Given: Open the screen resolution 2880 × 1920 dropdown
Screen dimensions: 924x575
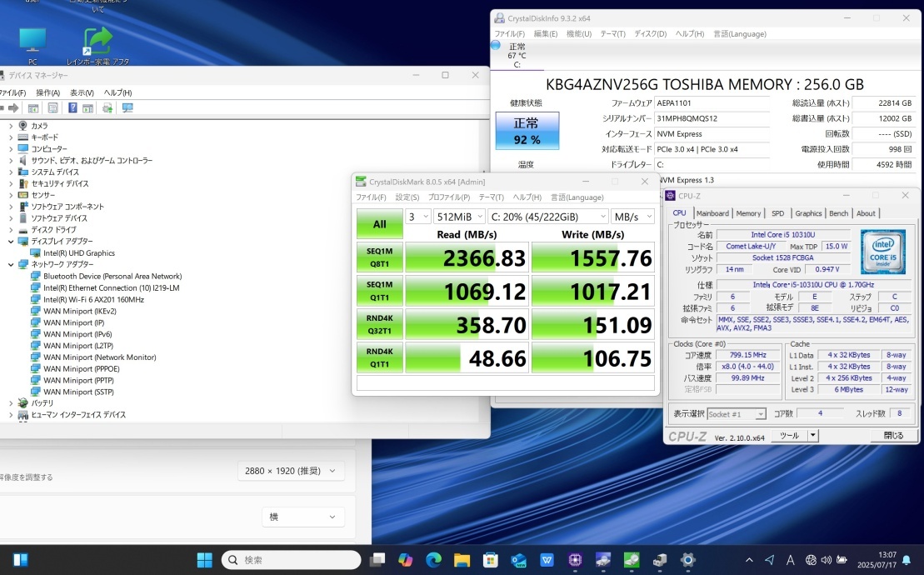Looking at the screenshot, I should click(x=290, y=471).
